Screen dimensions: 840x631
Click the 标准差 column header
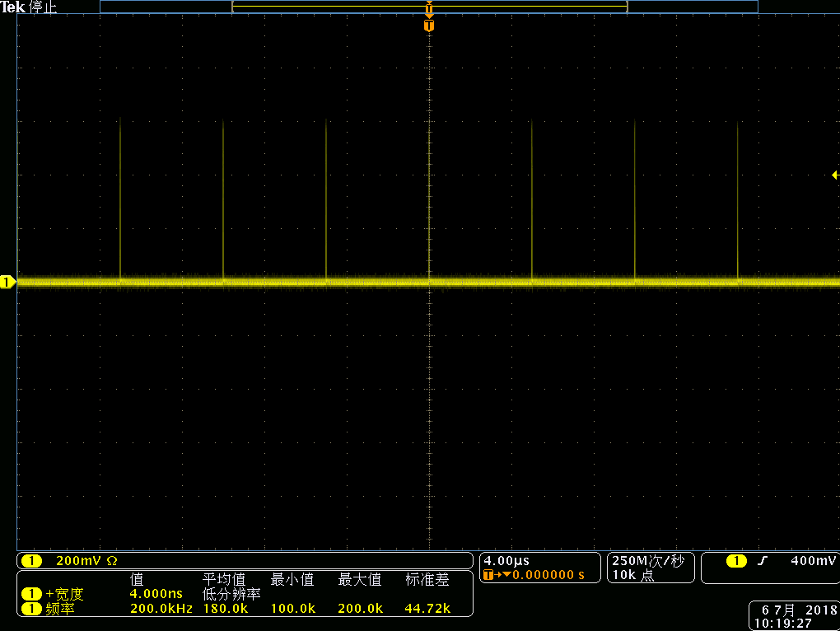427,580
